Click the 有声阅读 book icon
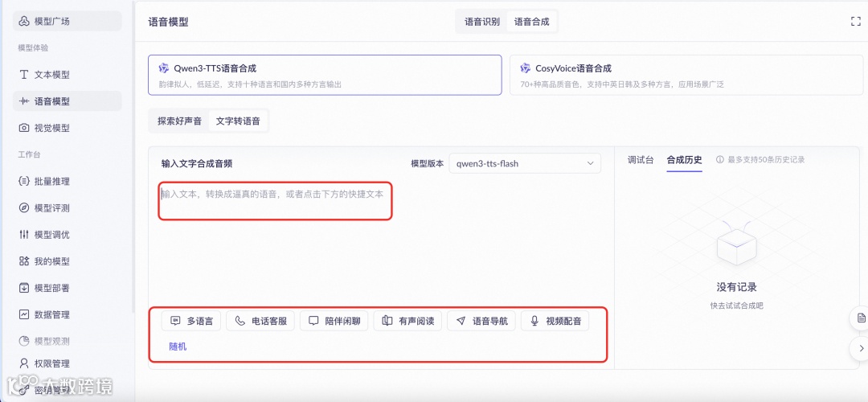 pyautogui.click(x=387, y=321)
